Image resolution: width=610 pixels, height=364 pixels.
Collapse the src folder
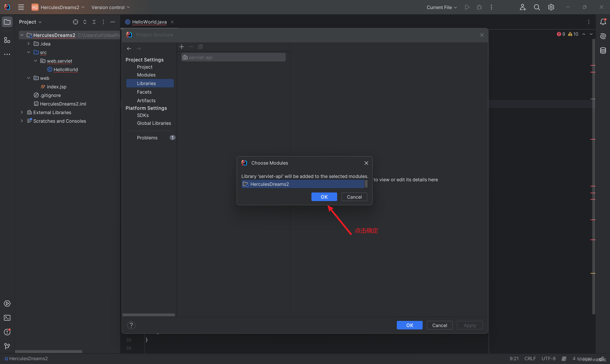(28, 52)
